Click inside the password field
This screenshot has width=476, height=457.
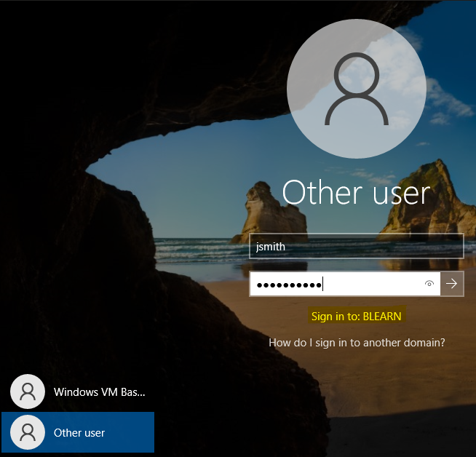point(345,284)
